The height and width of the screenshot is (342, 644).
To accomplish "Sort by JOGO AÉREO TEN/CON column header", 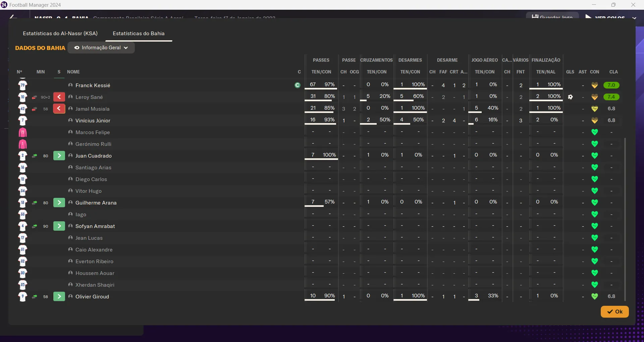I will point(485,72).
